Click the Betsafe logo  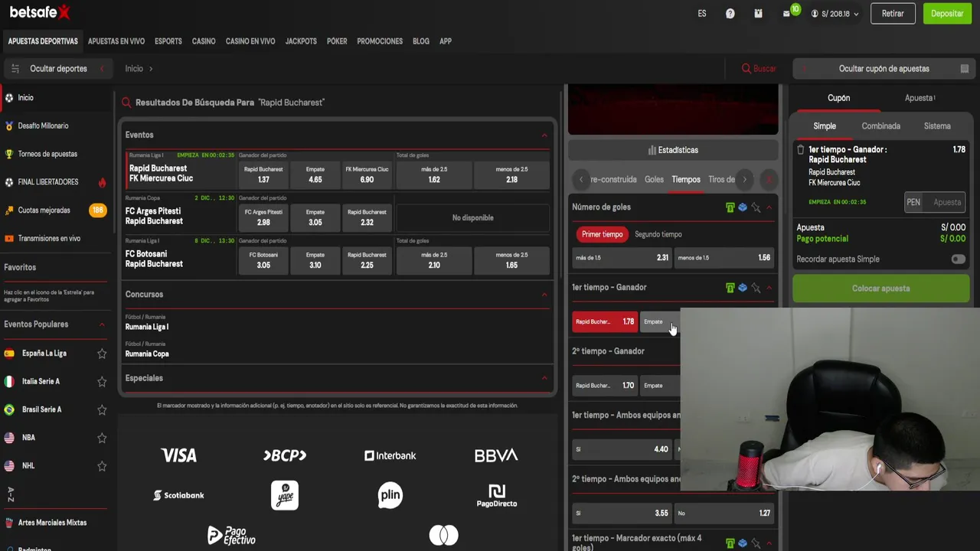point(40,11)
